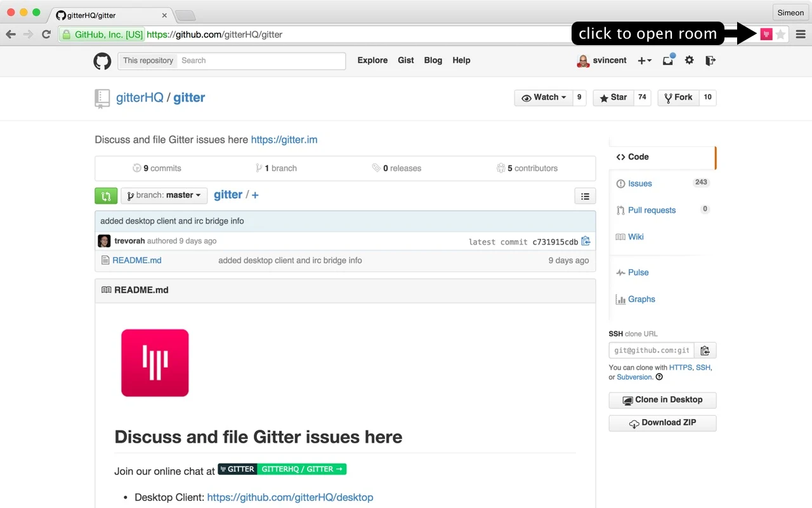This screenshot has width=812, height=508.
Task: Click the compare and review green button
Action: point(106,196)
